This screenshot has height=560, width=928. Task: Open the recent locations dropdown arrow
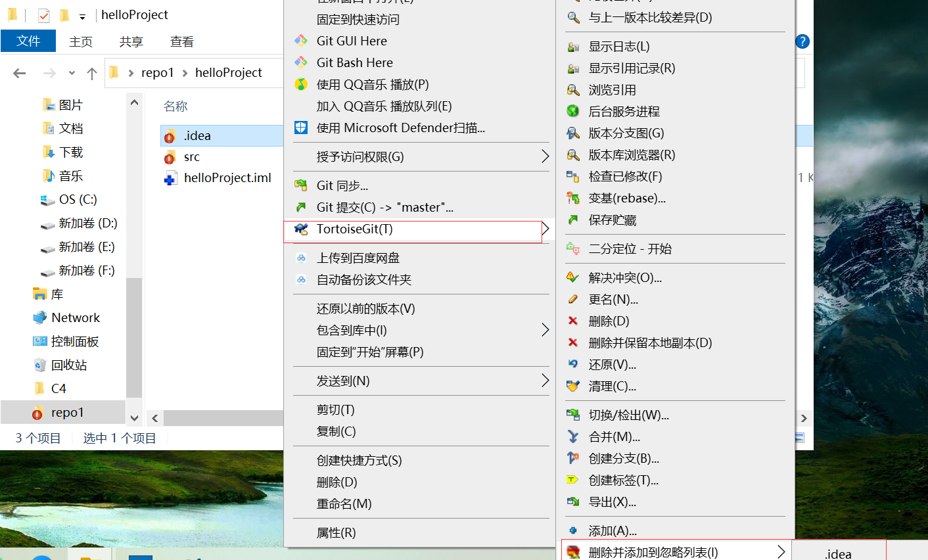point(72,73)
